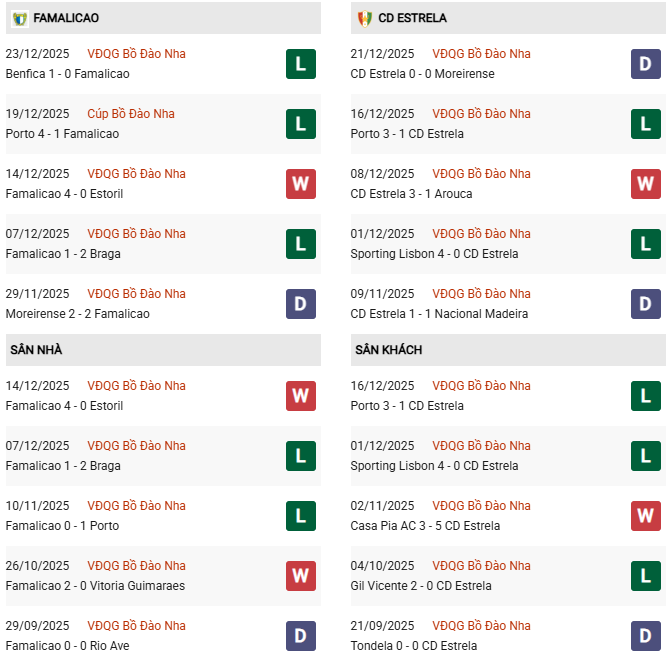The height and width of the screenshot is (660, 666).
Task: Click the CD ESTRELA team header
Action: tap(412, 18)
